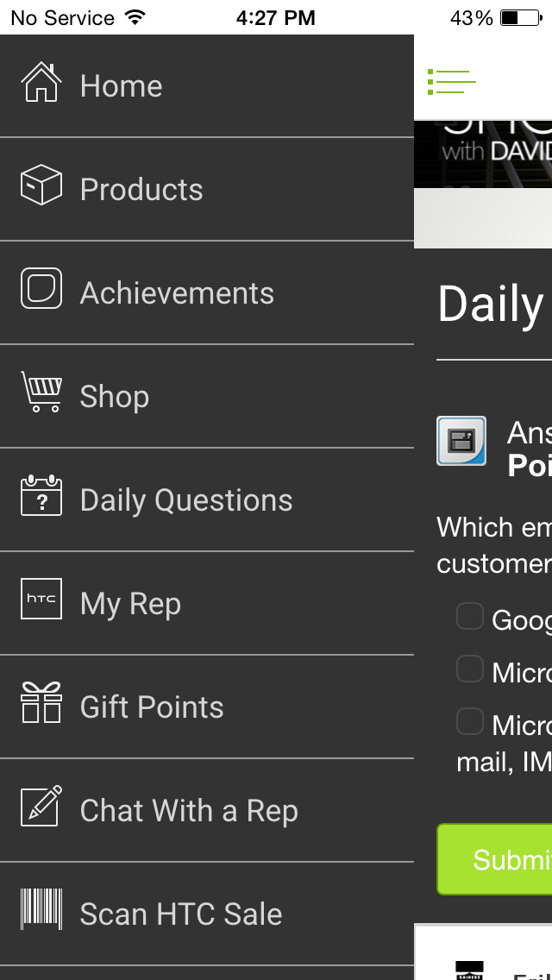The height and width of the screenshot is (980, 552).
Task: Tap the banner image at top
Action: (483, 183)
